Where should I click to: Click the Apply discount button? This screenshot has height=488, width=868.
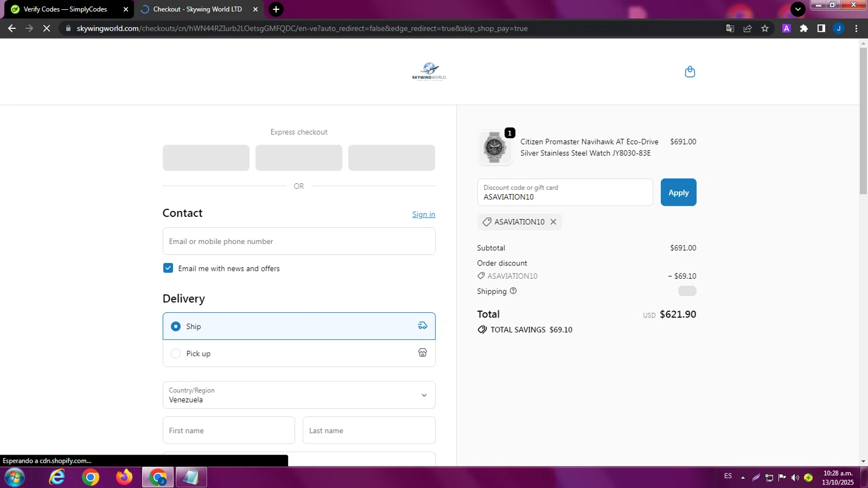[678, 193]
